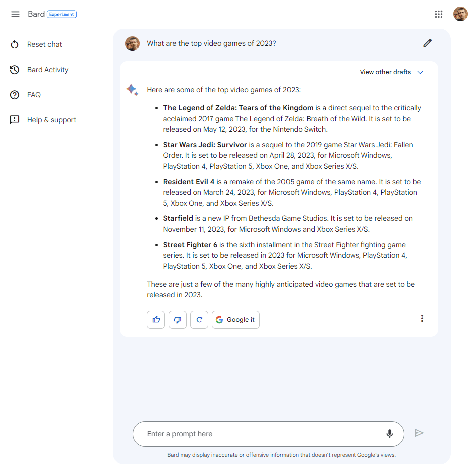This screenshot has width=476, height=473.
Task: Open the FAQ page
Action: tap(34, 95)
